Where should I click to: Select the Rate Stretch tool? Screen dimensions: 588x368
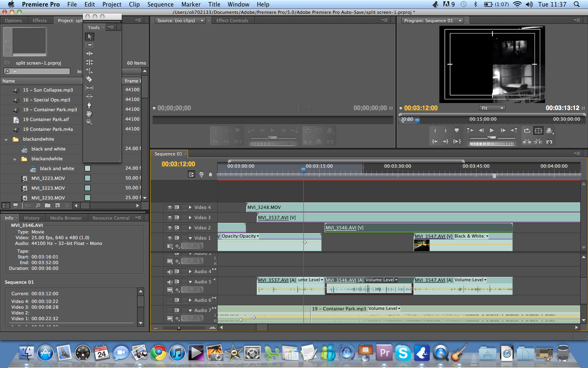point(89,71)
